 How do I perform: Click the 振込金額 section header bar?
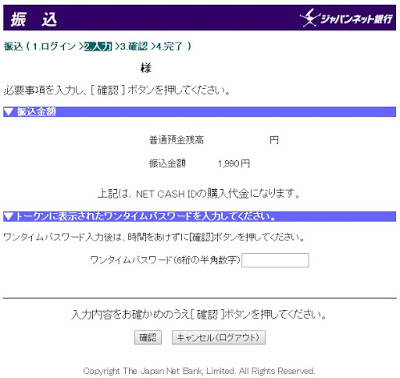coord(199,112)
